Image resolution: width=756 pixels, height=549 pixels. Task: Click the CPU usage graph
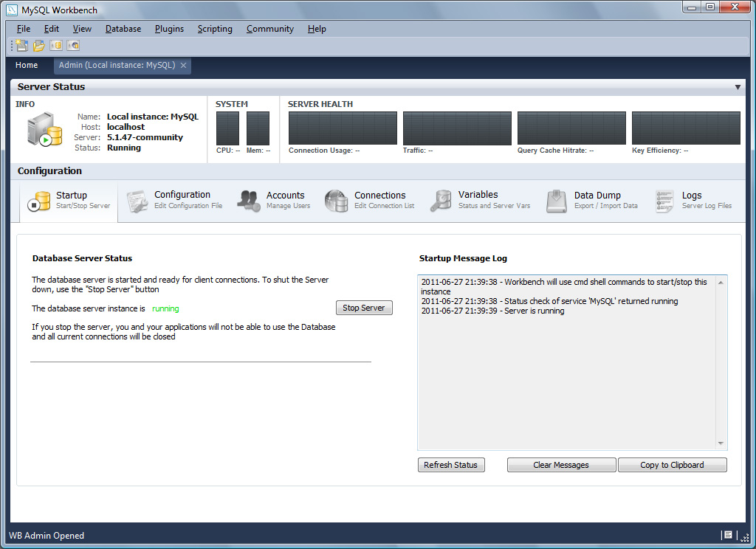(x=227, y=128)
